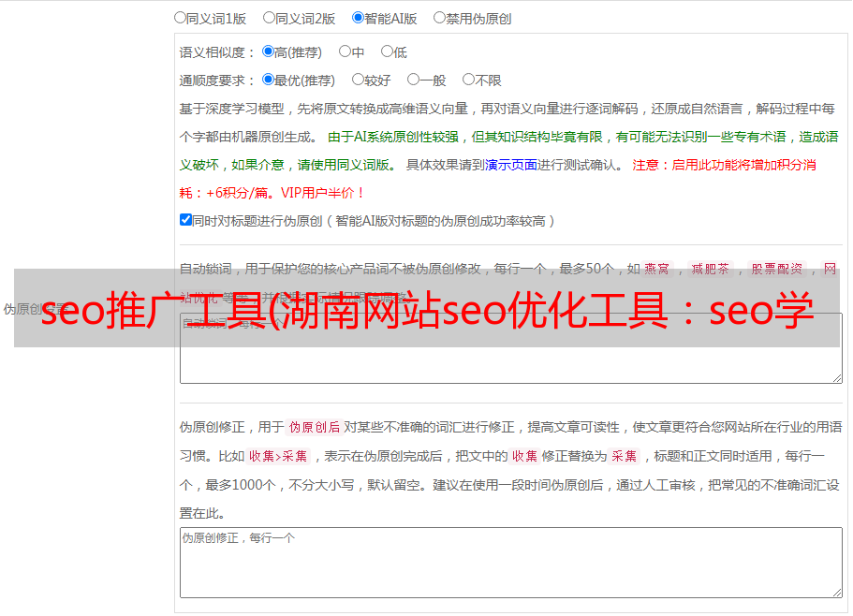Open the 演示页面 link
Viewport: 853px width, 616px height.
point(510,165)
